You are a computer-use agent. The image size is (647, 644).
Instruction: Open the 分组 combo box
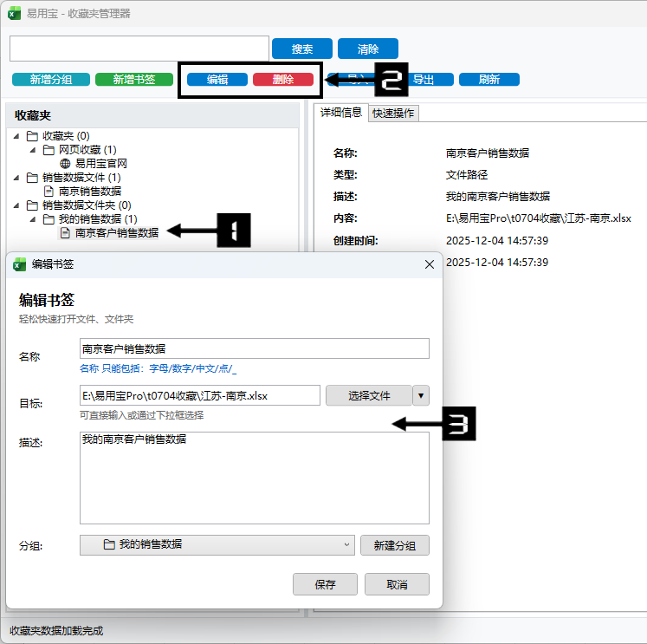coord(217,545)
